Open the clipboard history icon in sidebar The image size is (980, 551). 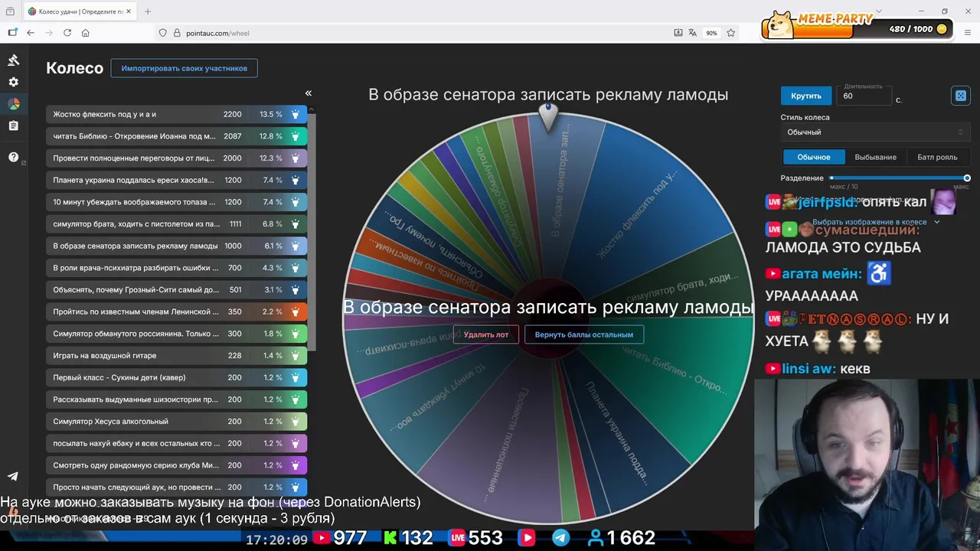[13, 126]
